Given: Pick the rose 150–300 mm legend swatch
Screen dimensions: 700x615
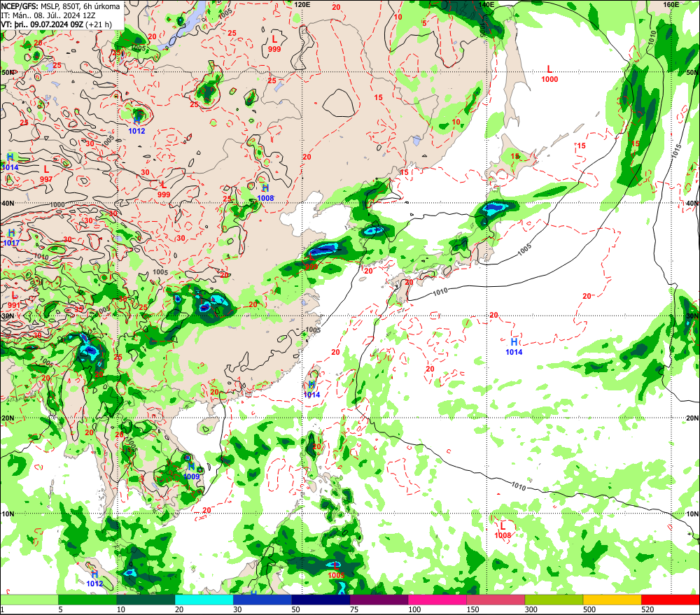Looking at the screenshot, I should pyautogui.click(x=496, y=600).
